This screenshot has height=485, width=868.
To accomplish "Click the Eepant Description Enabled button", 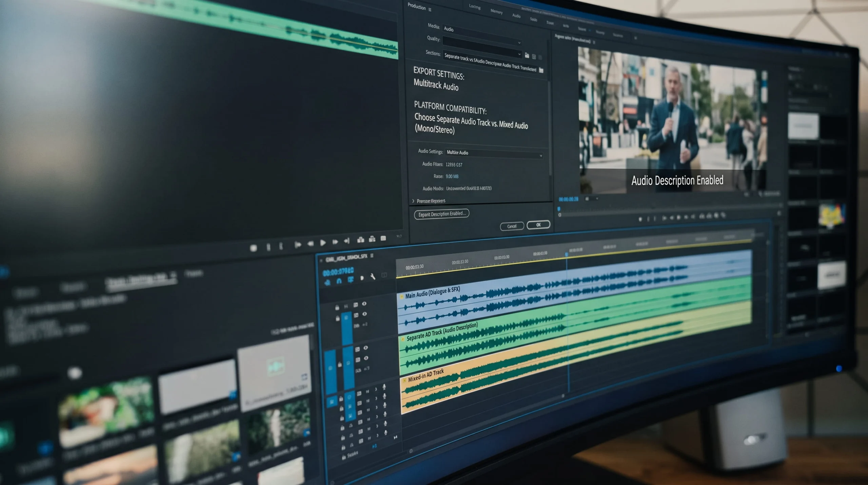I will (x=441, y=214).
